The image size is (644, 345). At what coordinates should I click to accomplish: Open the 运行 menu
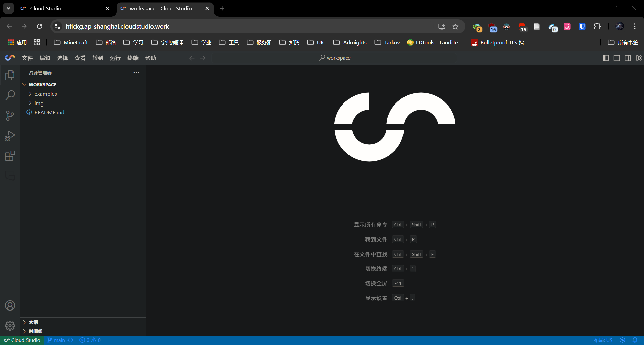pyautogui.click(x=115, y=58)
